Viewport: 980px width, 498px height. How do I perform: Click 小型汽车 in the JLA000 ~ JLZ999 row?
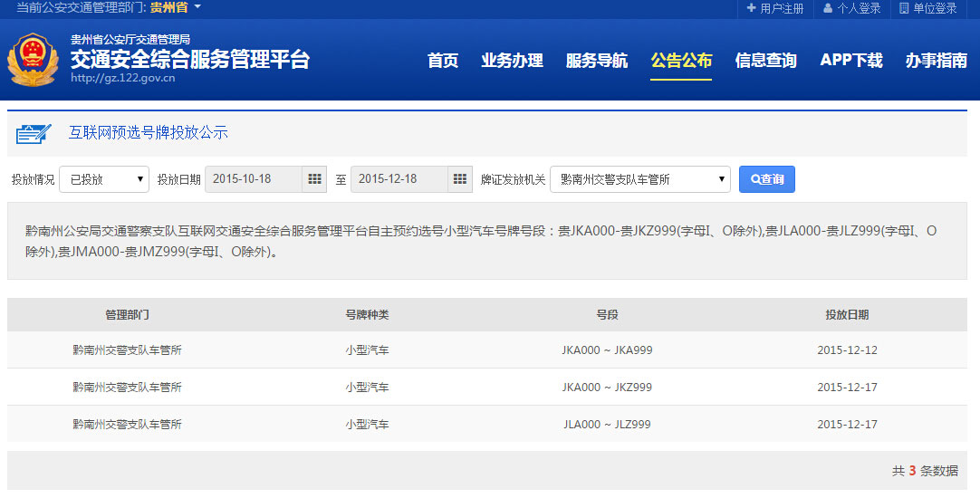click(x=367, y=425)
